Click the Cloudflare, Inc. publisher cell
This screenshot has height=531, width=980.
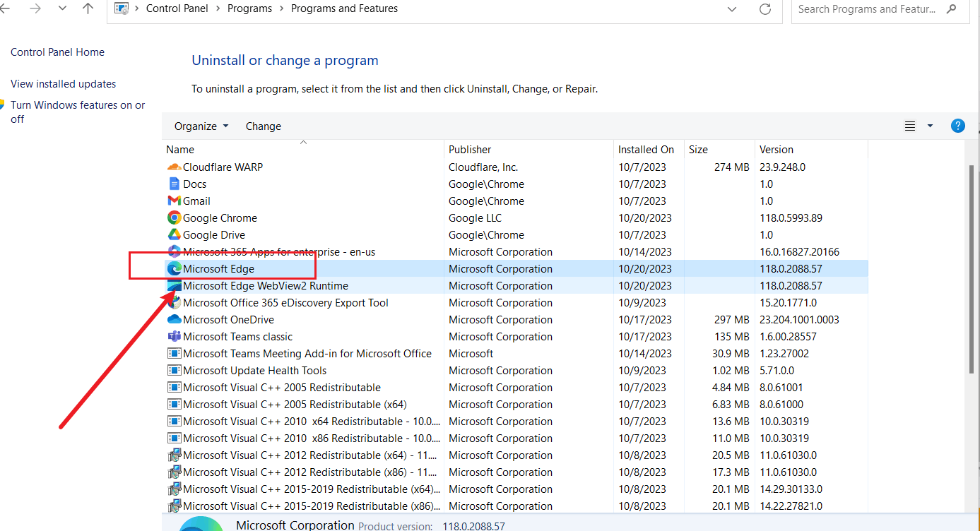(x=483, y=167)
